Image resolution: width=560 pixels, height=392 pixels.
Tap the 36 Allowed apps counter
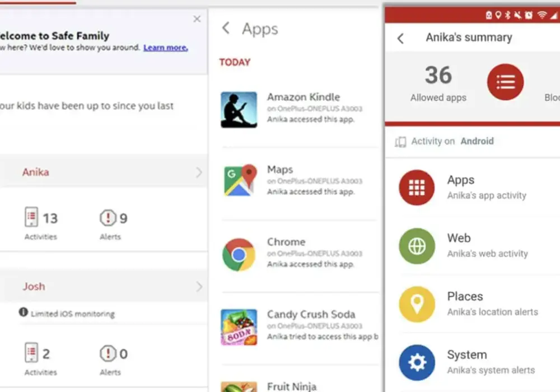point(438,83)
